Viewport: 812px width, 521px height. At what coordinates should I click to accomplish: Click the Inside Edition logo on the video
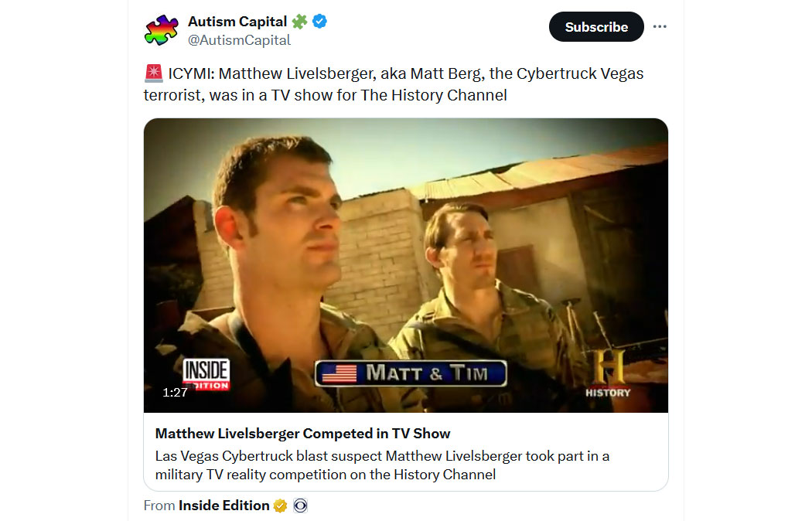click(x=206, y=374)
